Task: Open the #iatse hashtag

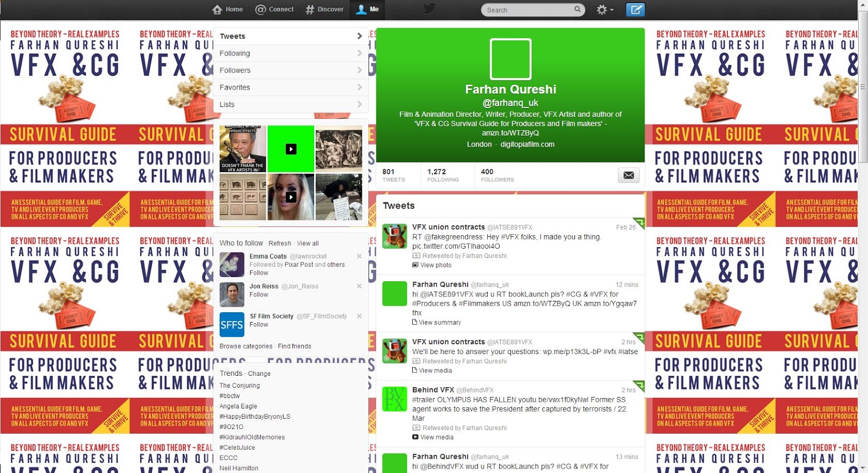Action: tap(628, 352)
